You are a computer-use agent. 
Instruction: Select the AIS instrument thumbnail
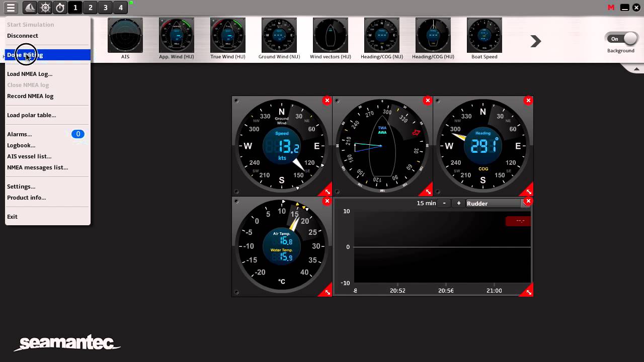click(x=125, y=35)
